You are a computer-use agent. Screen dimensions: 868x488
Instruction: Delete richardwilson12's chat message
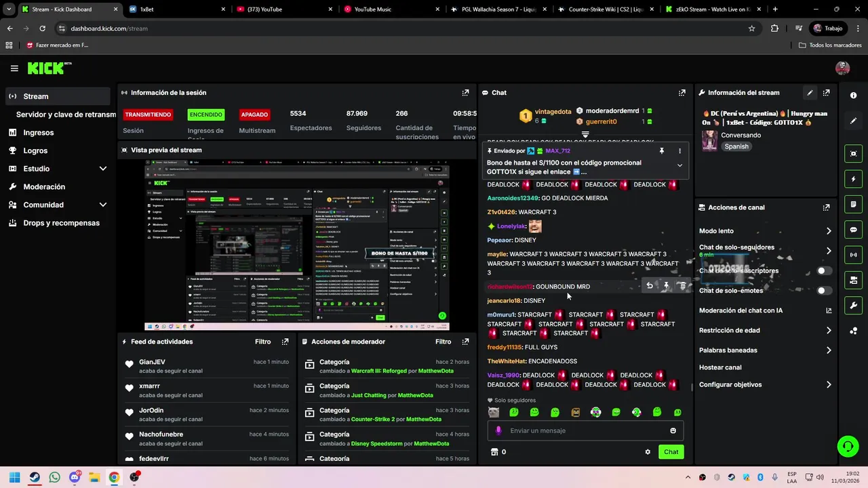[x=682, y=286]
